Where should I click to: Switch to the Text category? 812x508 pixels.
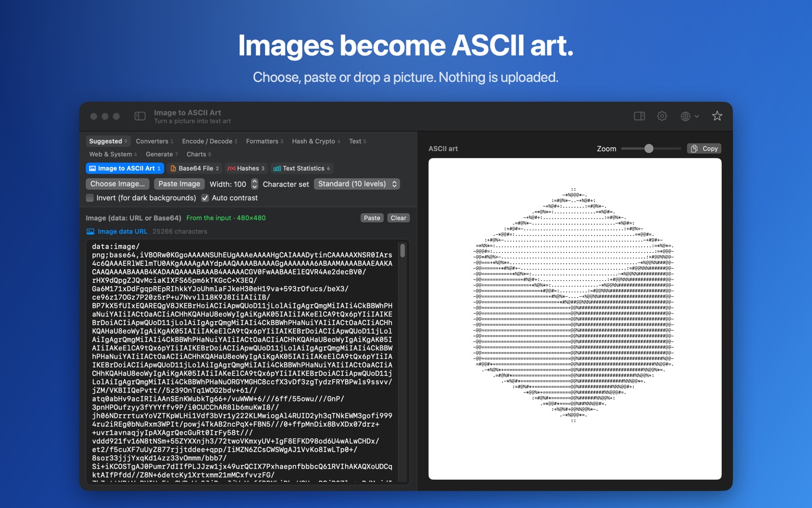358,141
